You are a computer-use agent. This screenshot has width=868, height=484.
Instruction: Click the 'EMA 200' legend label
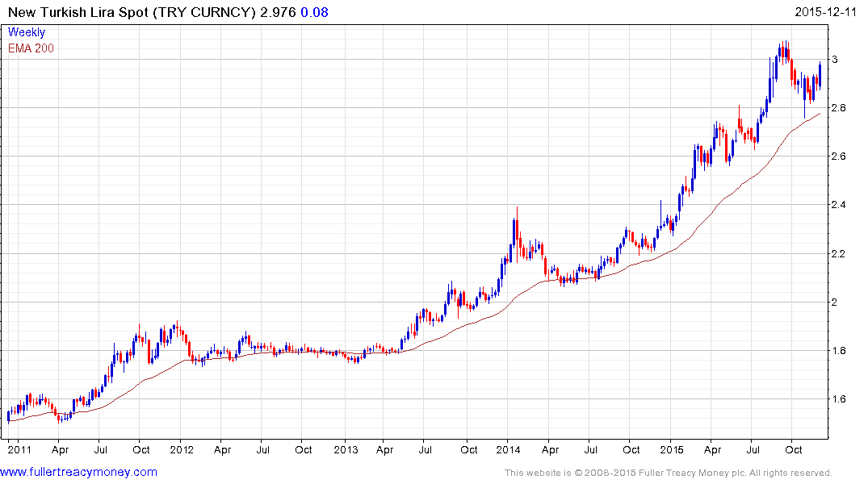coord(31,48)
